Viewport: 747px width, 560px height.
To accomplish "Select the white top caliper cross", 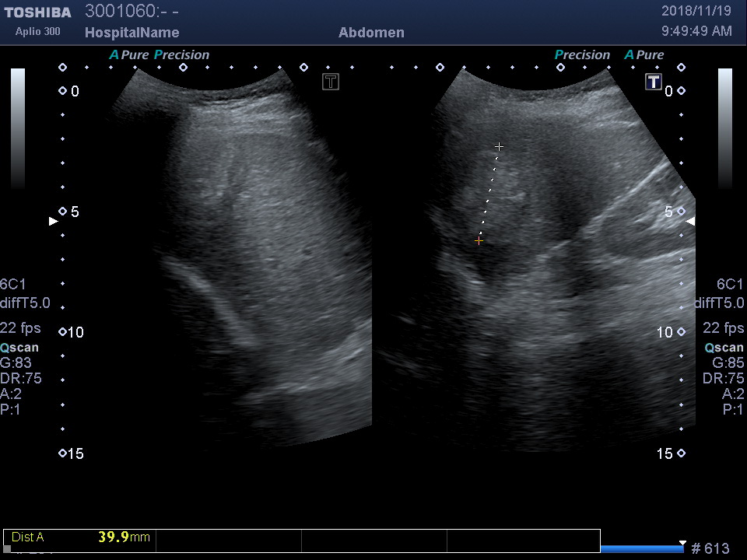I will [499, 146].
